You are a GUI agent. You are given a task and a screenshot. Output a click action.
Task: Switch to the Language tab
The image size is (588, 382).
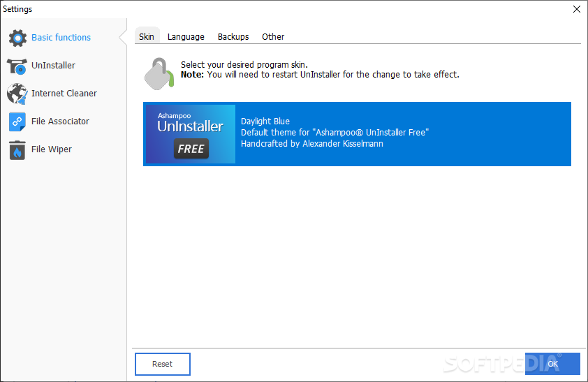(x=186, y=37)
